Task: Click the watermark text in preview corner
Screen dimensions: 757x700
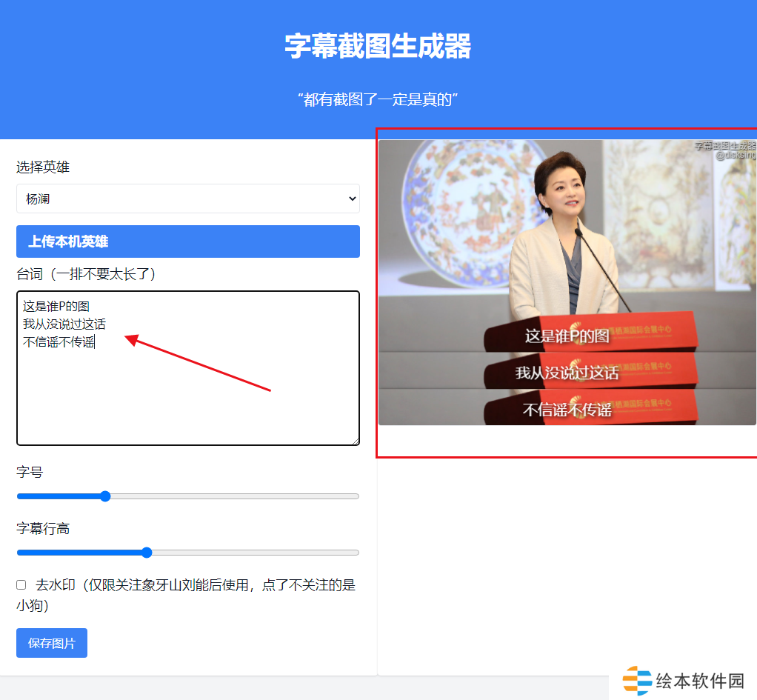Action: point(726,150)
